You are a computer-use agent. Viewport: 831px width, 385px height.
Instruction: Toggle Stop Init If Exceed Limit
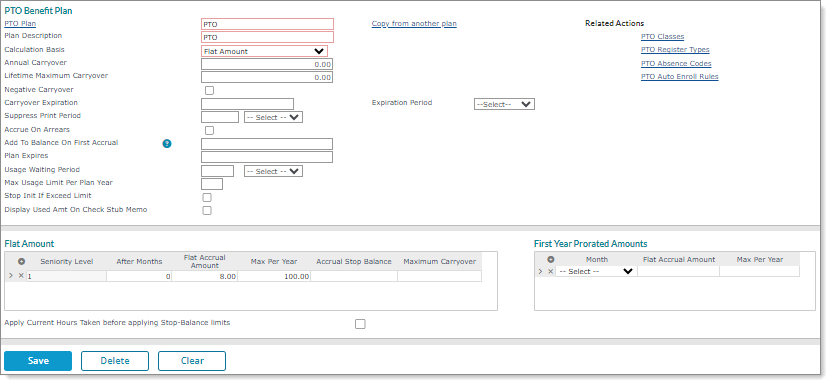[x=207, y=197]
